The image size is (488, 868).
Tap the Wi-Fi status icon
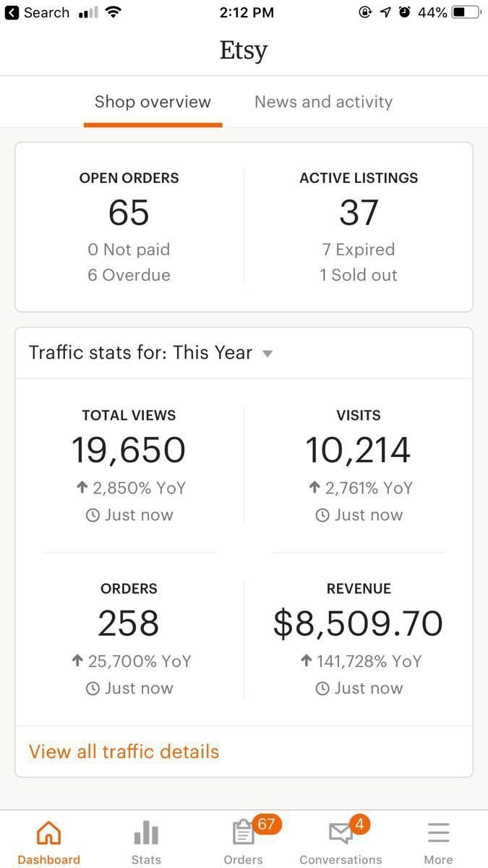[x=113, y=12]
